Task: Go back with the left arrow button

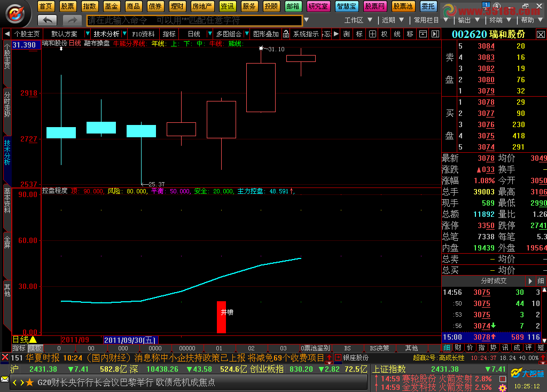Action: click(x=47, y=21)
